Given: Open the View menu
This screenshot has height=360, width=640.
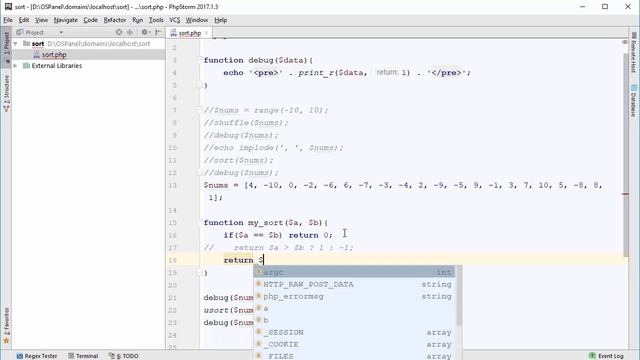Looking at the screenshot, I should click(x=41, y=20).
